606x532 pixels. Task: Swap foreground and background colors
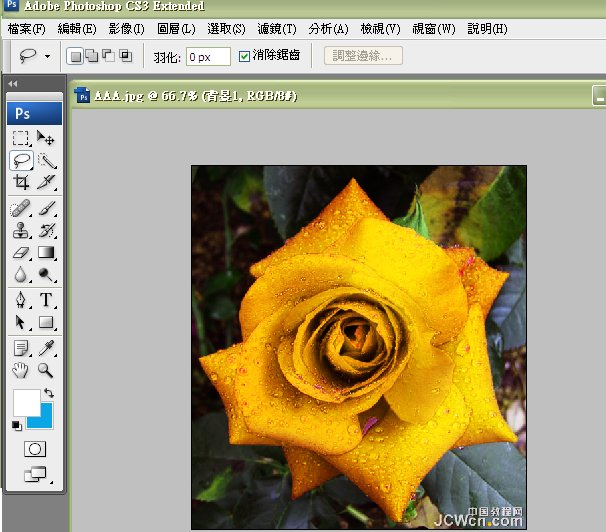point(49,393)
